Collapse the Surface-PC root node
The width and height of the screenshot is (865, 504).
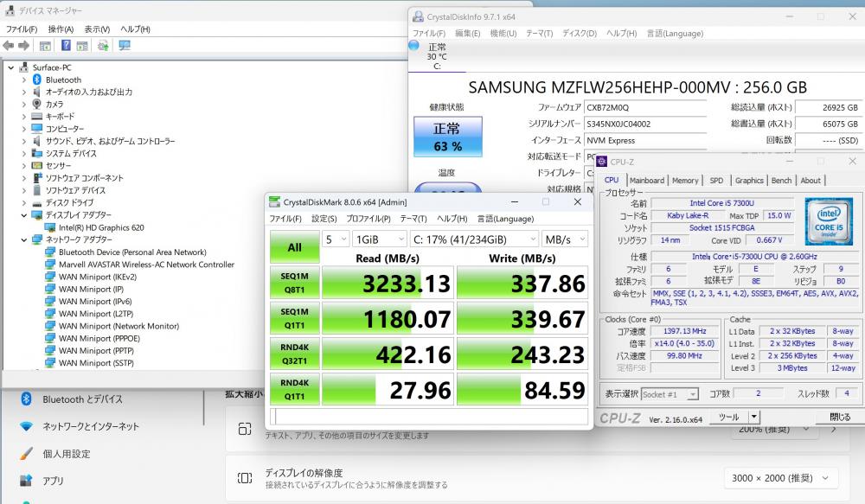click(10, 67)
